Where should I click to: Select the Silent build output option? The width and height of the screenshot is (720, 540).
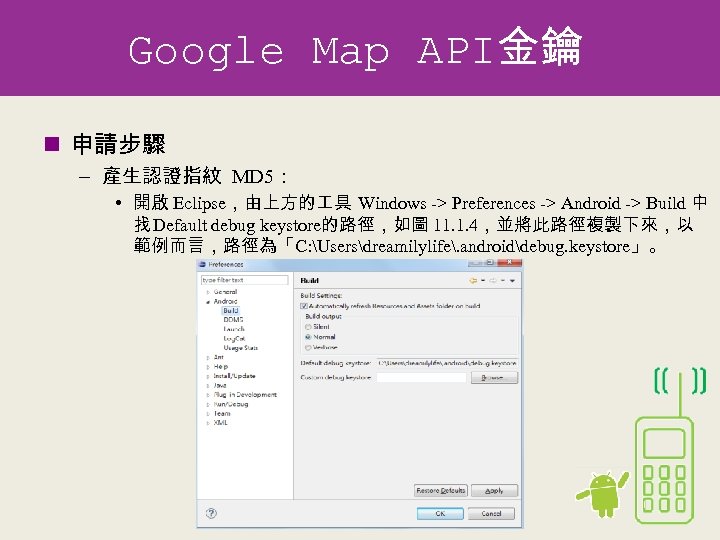tap(308, 327)
